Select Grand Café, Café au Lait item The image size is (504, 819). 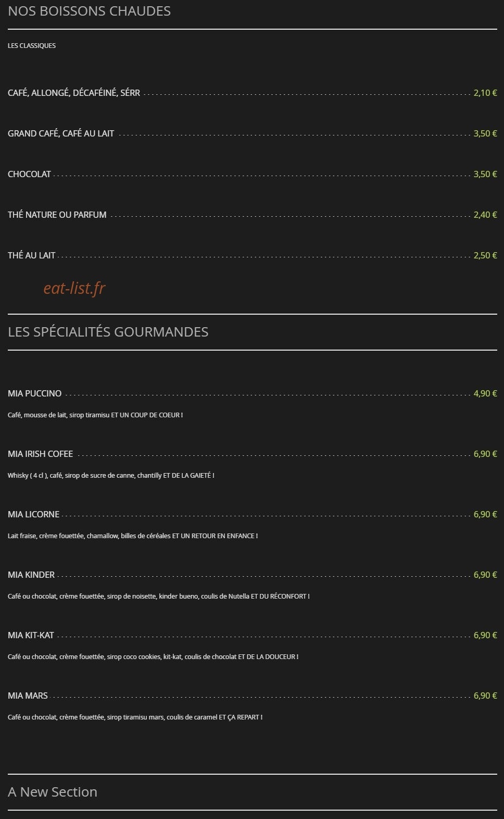[61, 133]
